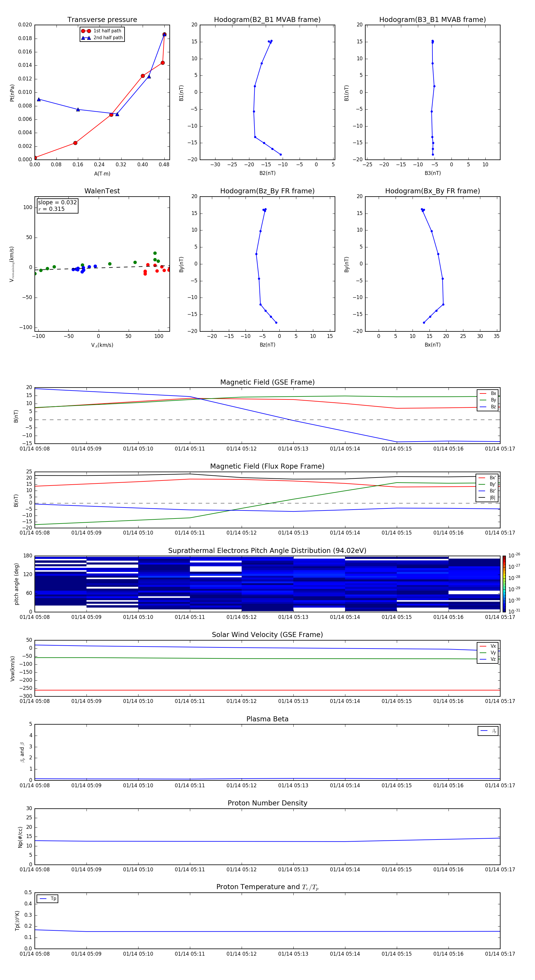Image resolution: width=535 pixels, height=980 pixels.
Task: Click the leftmost blue triangle in Transverse pressure
Action: (x=39, y=99)
